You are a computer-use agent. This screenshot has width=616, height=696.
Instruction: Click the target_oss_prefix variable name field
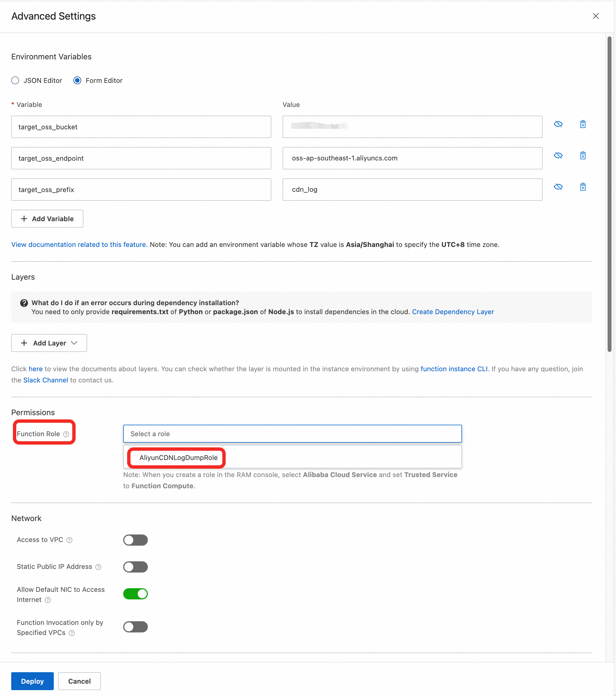click(x=141, y=190)
